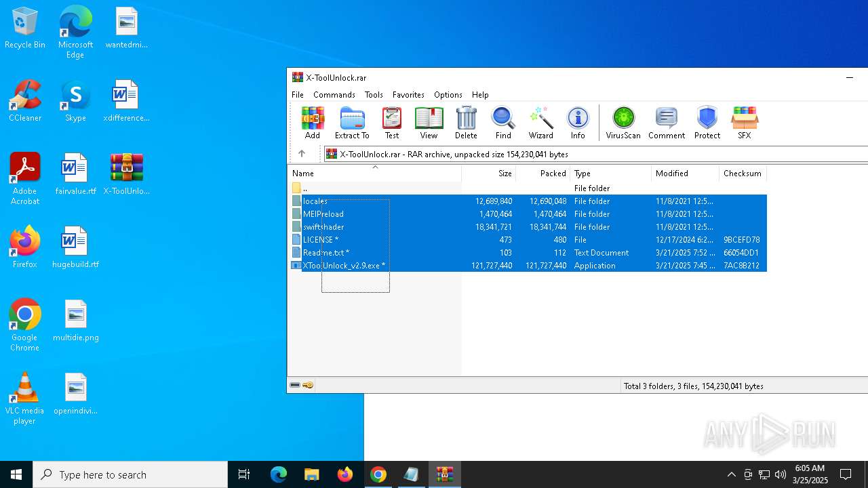The image size is (868, 488).
Task: Select the swiftshader folder row
Action: 528,226
